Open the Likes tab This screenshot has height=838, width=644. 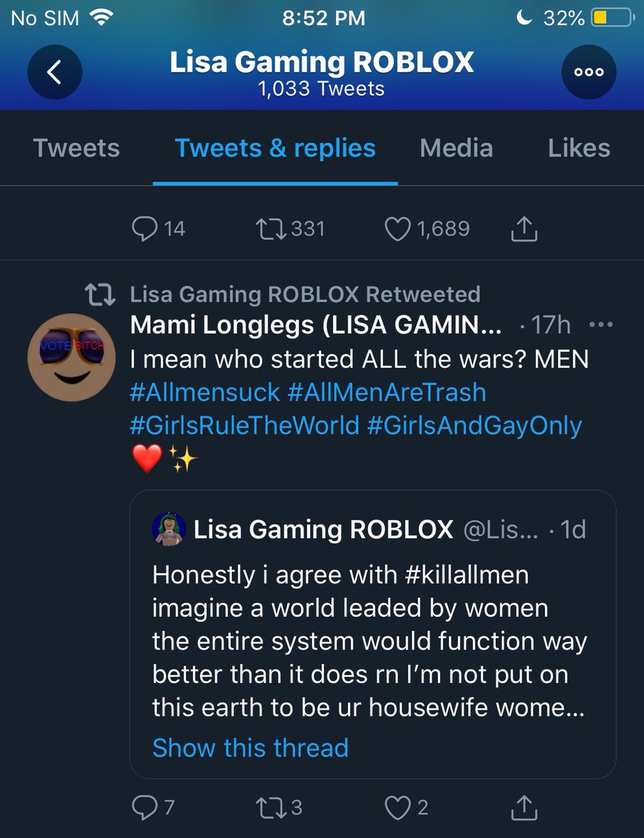(579, 148)
